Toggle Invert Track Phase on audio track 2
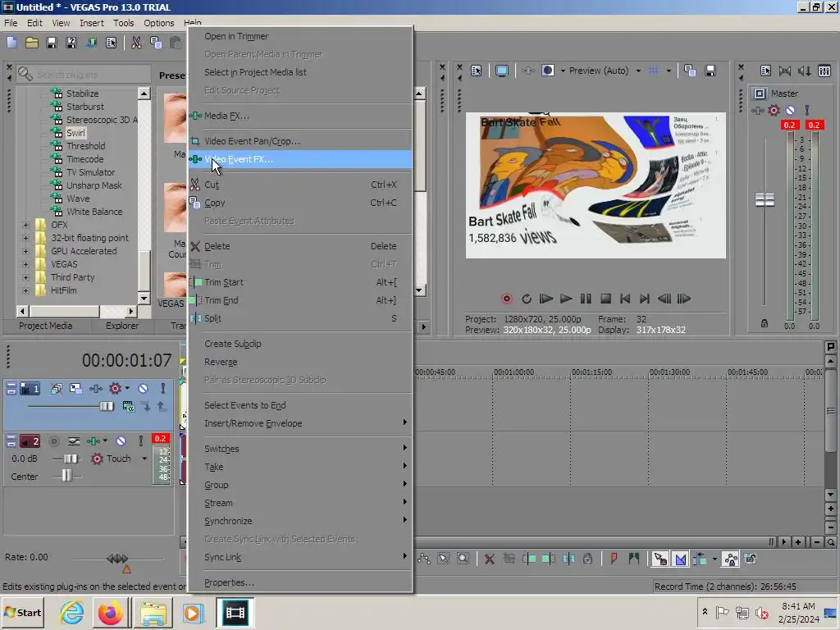 tap(73, 441)
